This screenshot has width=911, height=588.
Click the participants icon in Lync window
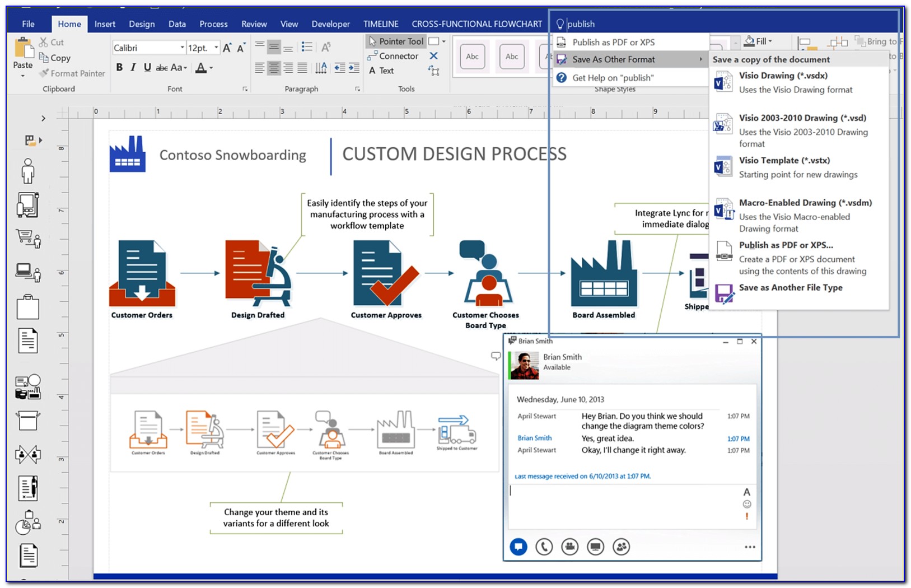point(622,547)
